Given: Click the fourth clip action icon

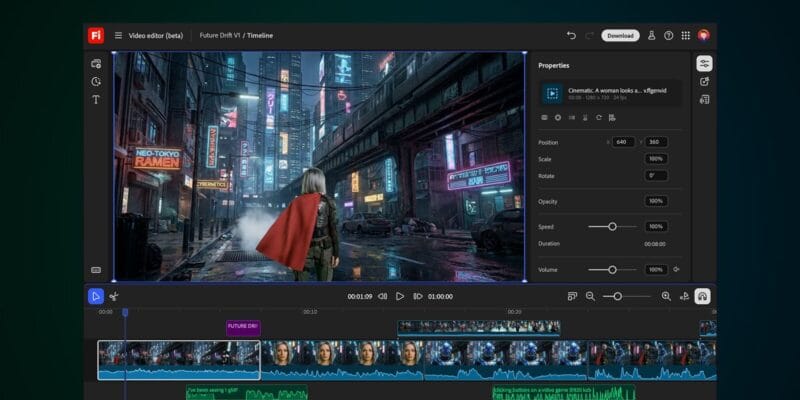Looking at the screenshot, I should pos(585,118).
